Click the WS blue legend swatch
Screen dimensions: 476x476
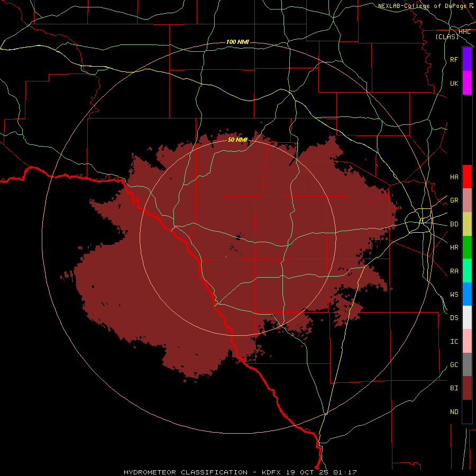pyautogui.click(x=467, y=294)
